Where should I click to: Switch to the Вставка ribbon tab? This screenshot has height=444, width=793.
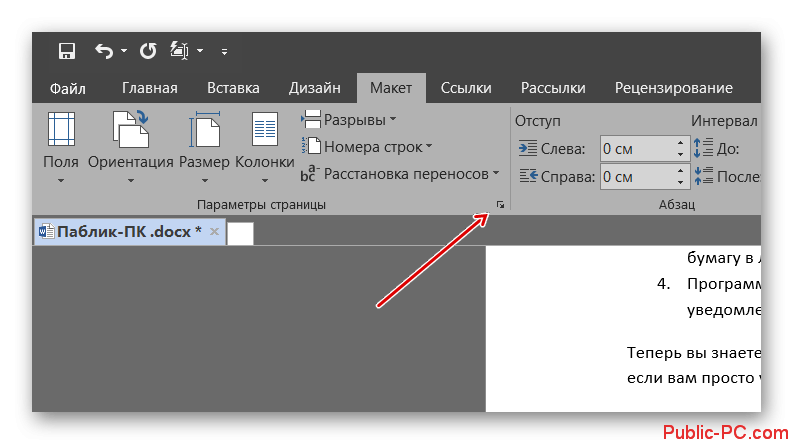coord(233,88)
